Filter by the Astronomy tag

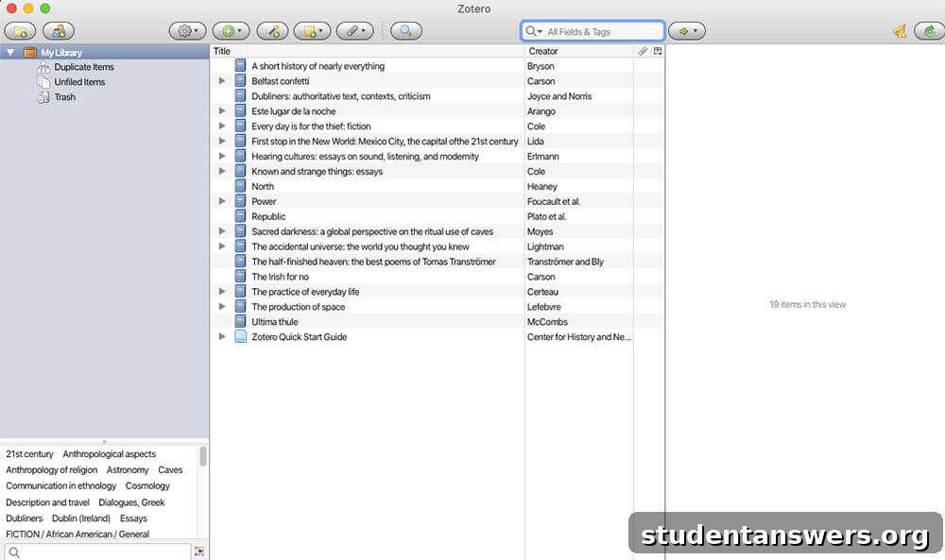[128, 469]
